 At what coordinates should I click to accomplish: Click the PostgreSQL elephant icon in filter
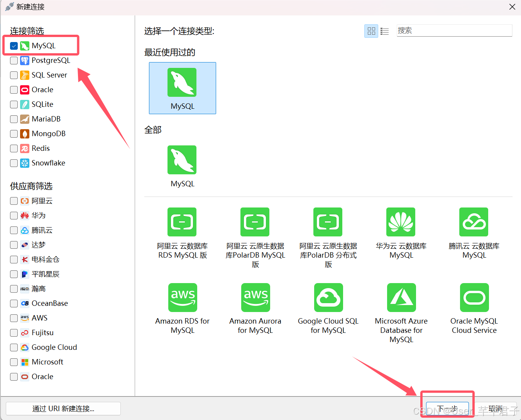[x=25, y=61]
